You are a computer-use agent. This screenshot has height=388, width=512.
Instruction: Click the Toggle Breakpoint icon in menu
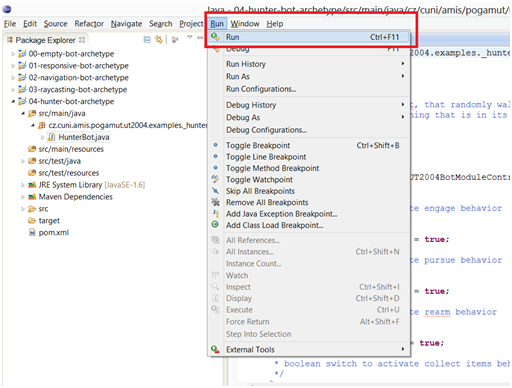215,145
